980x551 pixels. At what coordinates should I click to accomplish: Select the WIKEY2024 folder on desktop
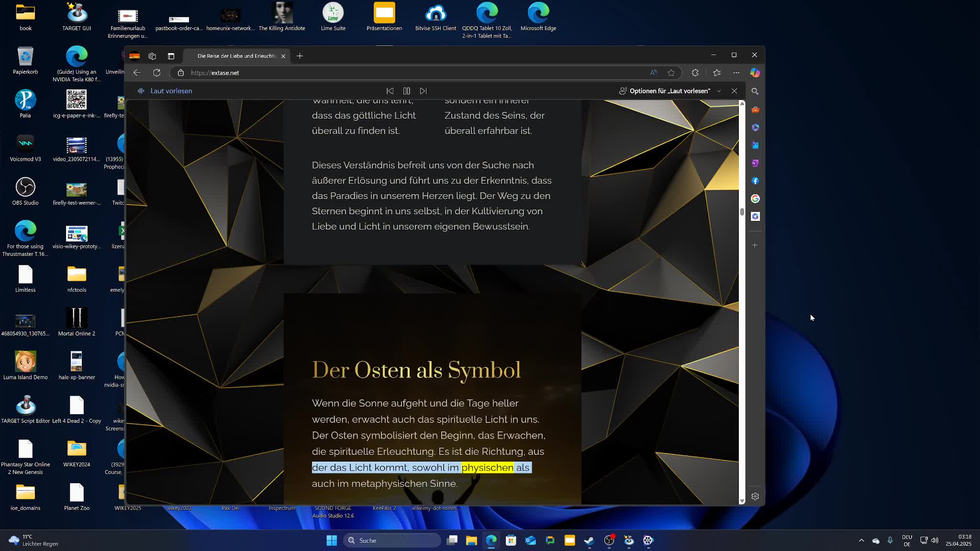(77, 453)
